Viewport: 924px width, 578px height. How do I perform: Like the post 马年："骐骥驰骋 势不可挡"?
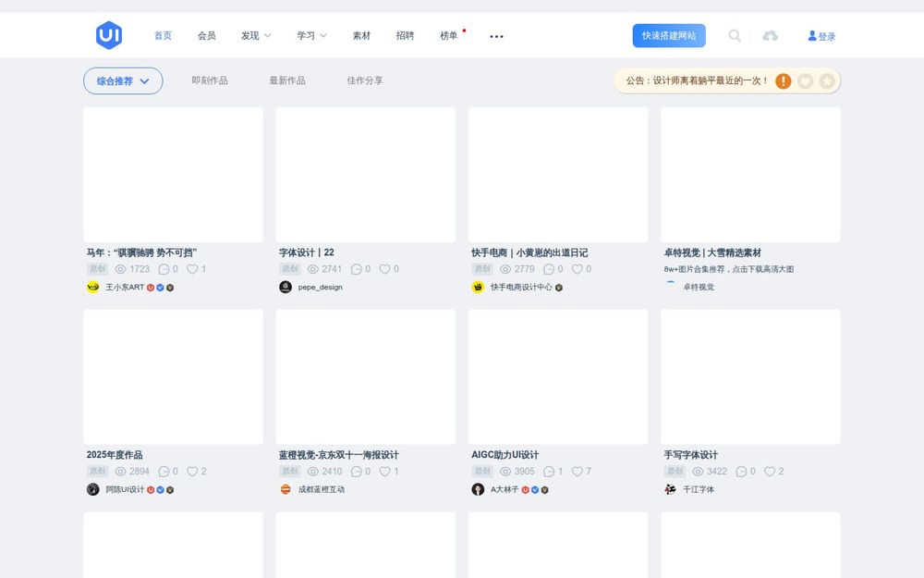[x=192, y=269]
